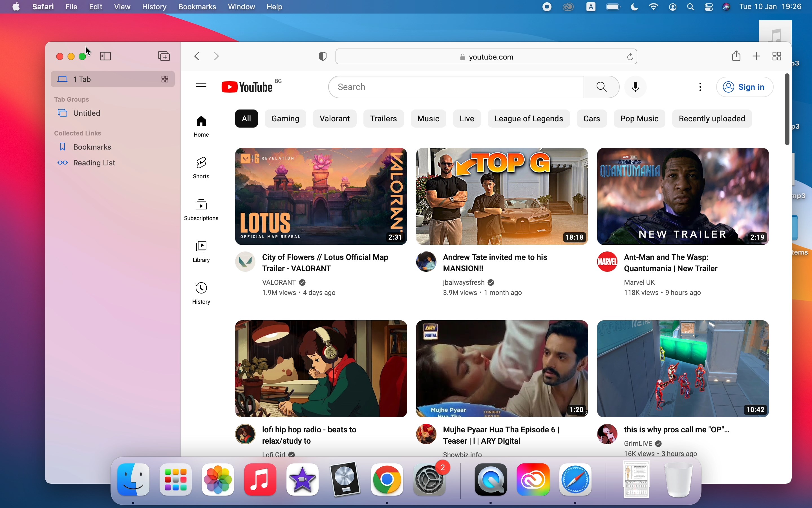Open Marvel UK channel avatar
Viewport: 812px width, 508px height.
coord(607,261)
